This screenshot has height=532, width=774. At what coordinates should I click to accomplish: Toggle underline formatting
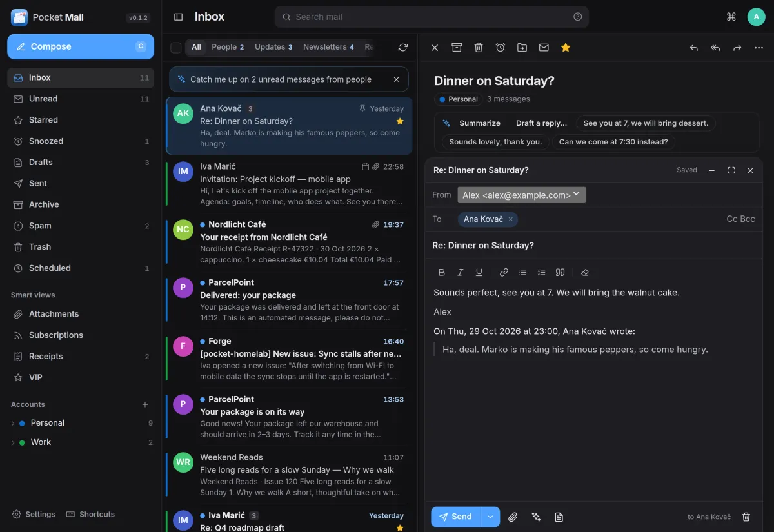click(x=479, y=272)
